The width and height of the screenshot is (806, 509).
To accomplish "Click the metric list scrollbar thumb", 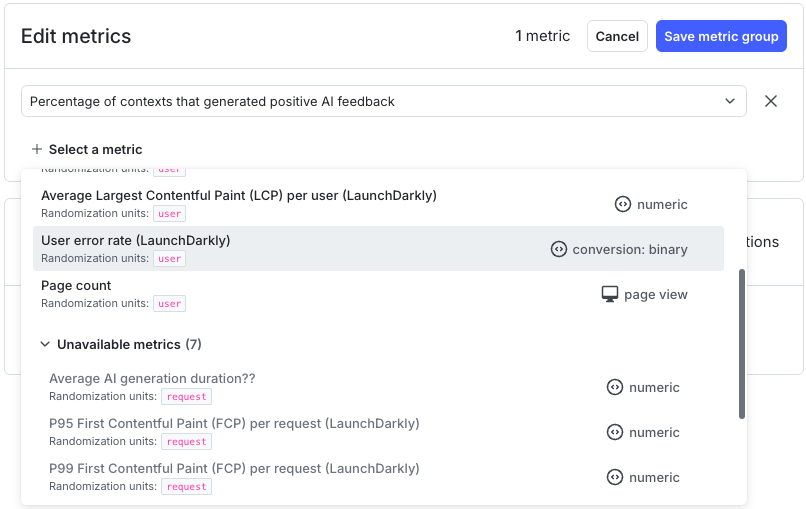I will click(741, 343).
